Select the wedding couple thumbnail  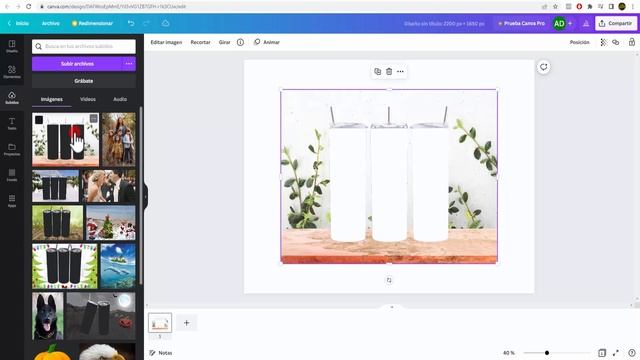pyautogui.click(x=109, y=186)
